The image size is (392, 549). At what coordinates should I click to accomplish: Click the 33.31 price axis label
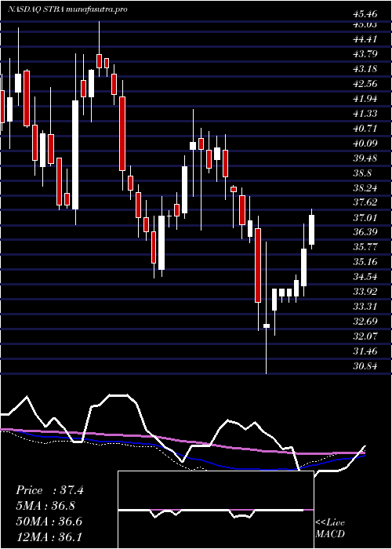365,307
